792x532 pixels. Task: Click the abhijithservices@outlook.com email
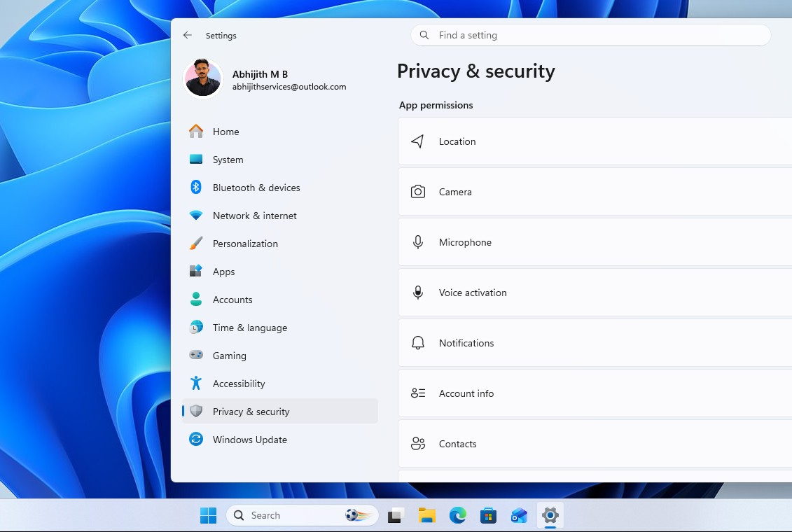pyautogui.click(x=289, y=87)
